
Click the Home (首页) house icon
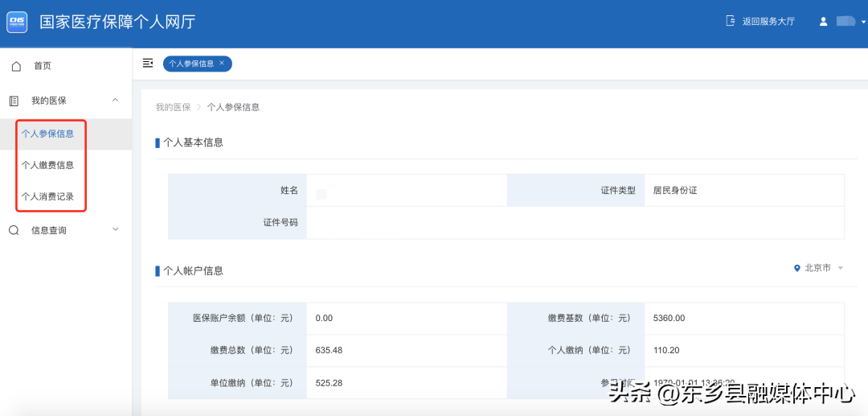click(16, 66)
